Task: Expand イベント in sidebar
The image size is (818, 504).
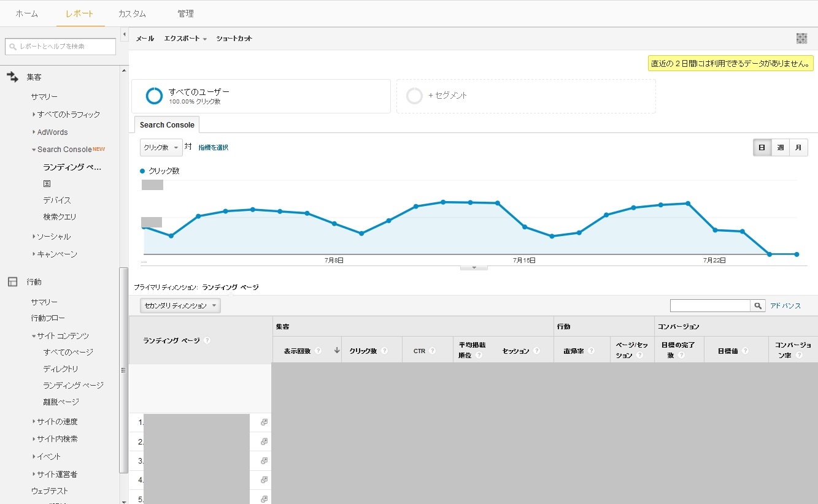Action: click(x=34, y=456)
